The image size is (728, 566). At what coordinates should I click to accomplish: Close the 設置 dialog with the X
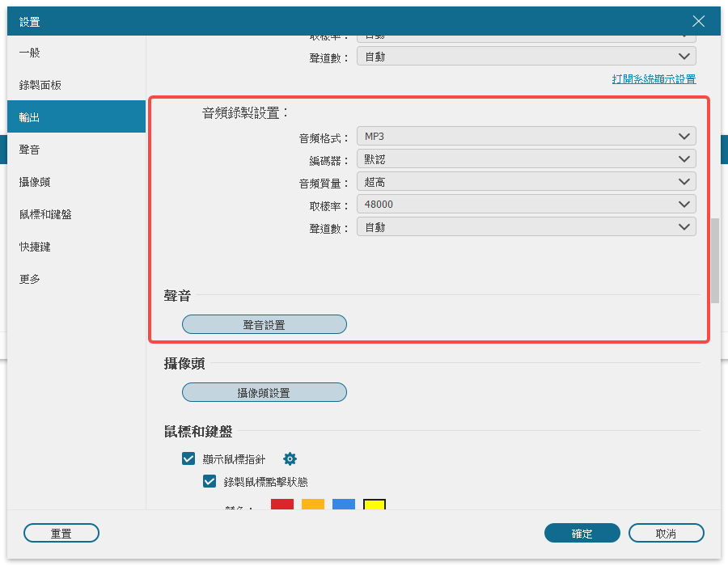[698, 21]
